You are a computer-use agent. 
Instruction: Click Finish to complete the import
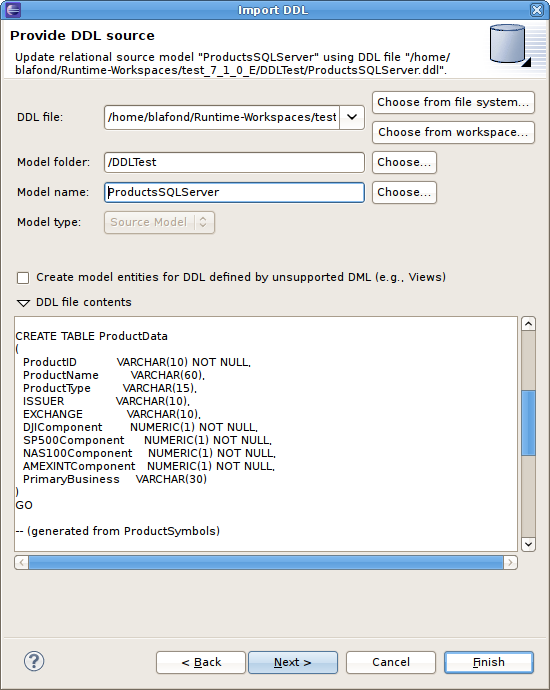click(489, 662)
